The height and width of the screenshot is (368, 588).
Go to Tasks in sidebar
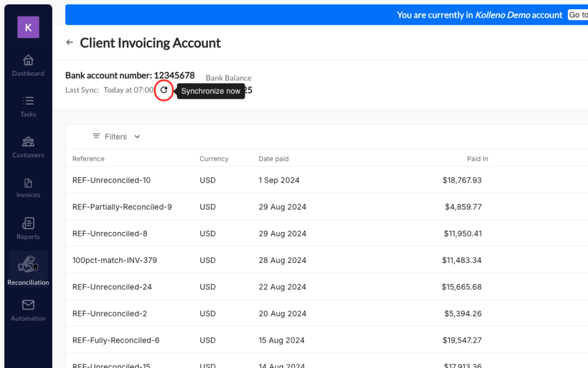[28, 101]
